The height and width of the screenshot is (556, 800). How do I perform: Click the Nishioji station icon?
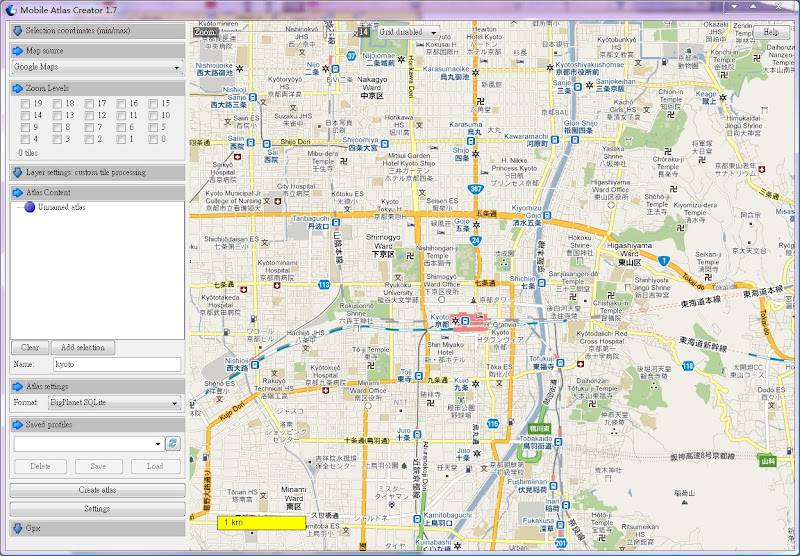(255, 365)
